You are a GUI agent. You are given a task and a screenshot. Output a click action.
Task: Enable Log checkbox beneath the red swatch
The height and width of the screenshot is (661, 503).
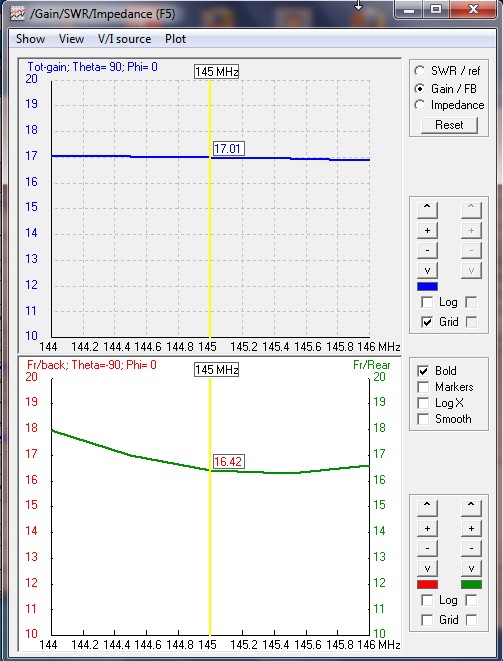[x=427, y=600]
